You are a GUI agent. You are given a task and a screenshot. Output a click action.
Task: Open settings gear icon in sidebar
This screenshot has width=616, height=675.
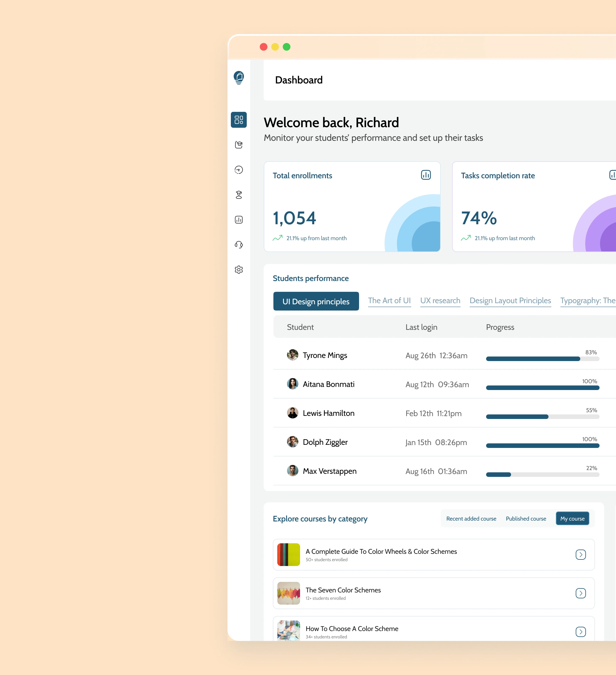tap(239, 270)
